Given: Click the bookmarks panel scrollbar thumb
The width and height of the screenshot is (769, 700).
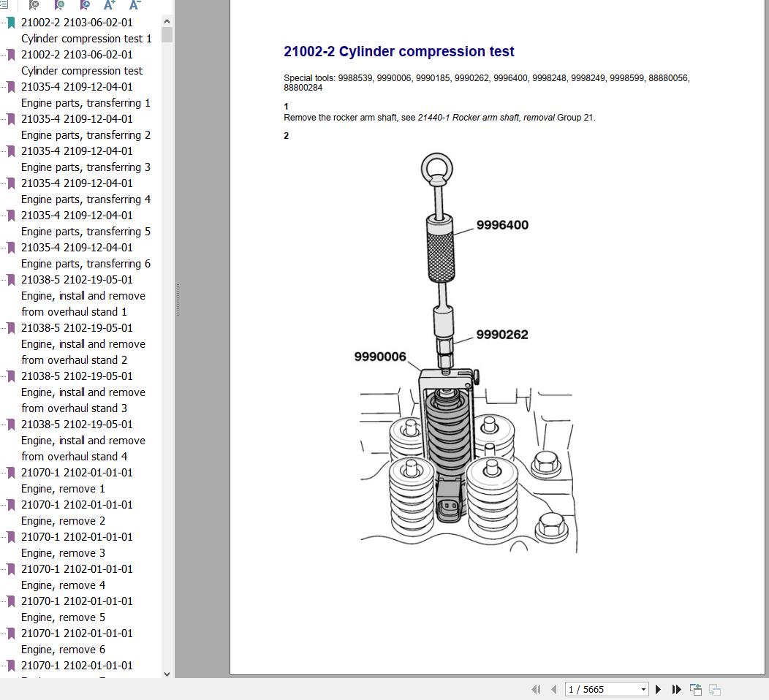Looking at the screenshot, I should [167, 34].
